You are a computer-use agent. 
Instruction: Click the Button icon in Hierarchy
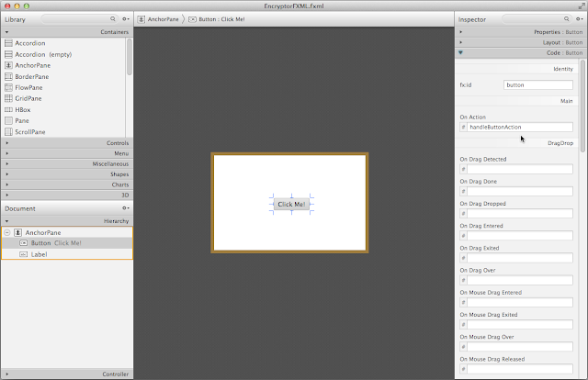[23, 243]
